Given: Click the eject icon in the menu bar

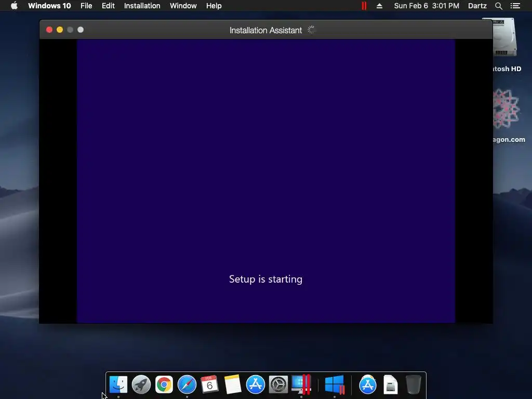Looking at the screenshot, I should point(379,6).
